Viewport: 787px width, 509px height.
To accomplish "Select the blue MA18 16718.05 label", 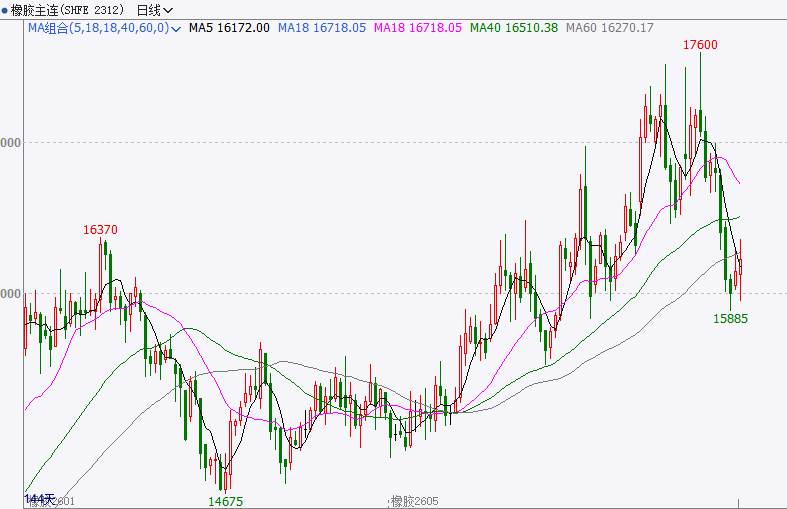I will tap(317, 28).
